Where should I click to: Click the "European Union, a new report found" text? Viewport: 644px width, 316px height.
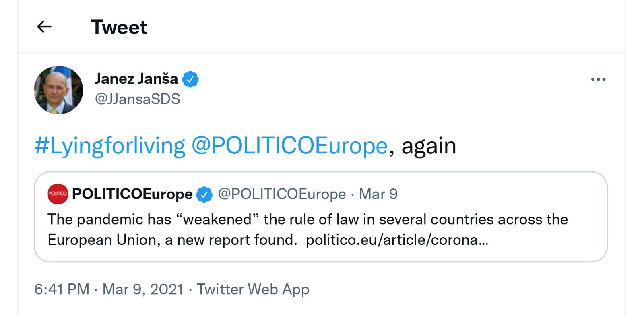coord(172,240)
